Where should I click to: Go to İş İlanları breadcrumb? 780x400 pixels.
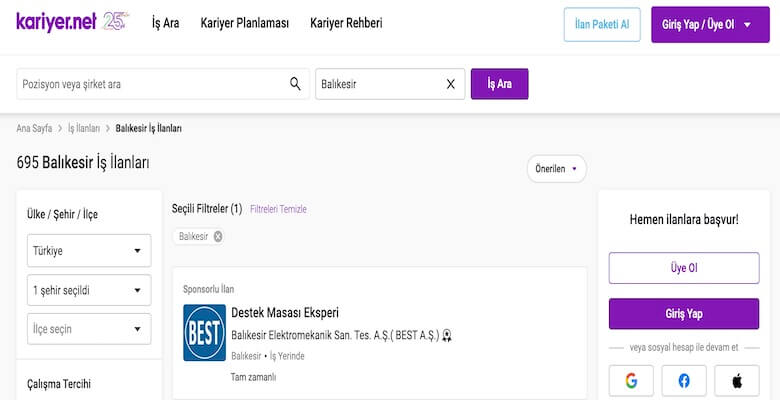[84, 128]
